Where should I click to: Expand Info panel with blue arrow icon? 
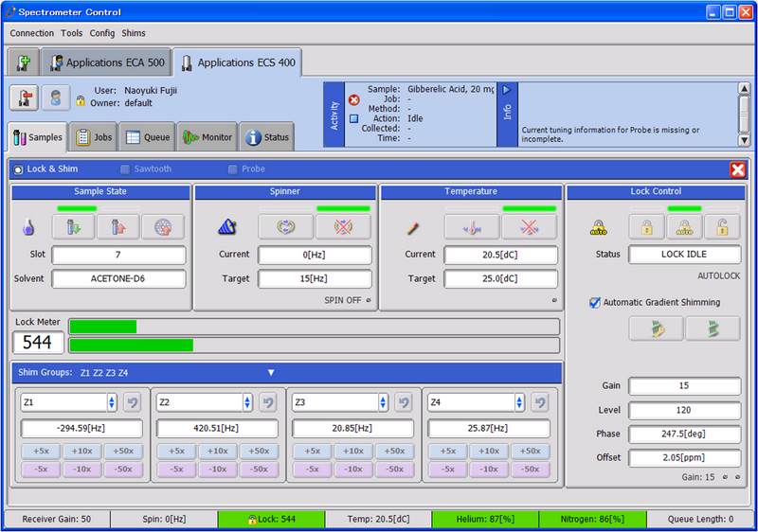click(507, 90)
